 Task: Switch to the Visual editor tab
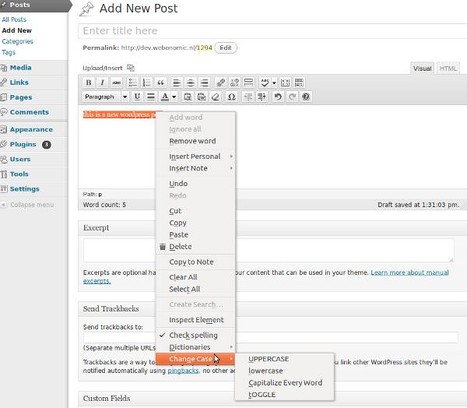(422, 68)
